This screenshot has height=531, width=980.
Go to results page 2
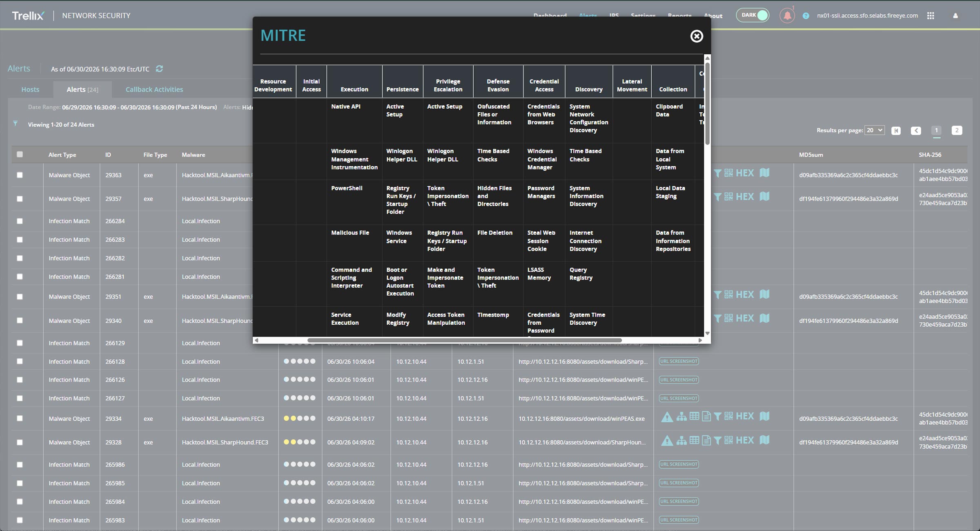(x=957, y=130)
